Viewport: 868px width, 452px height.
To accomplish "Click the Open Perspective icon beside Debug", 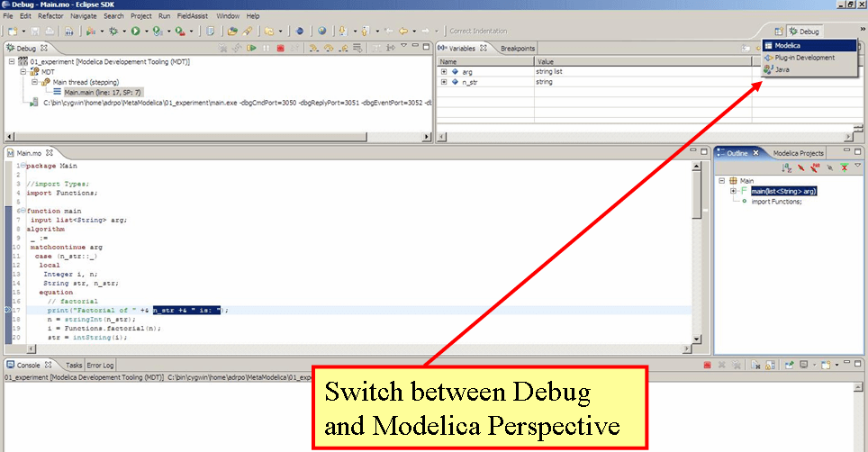I will click(x=779, y=32).
